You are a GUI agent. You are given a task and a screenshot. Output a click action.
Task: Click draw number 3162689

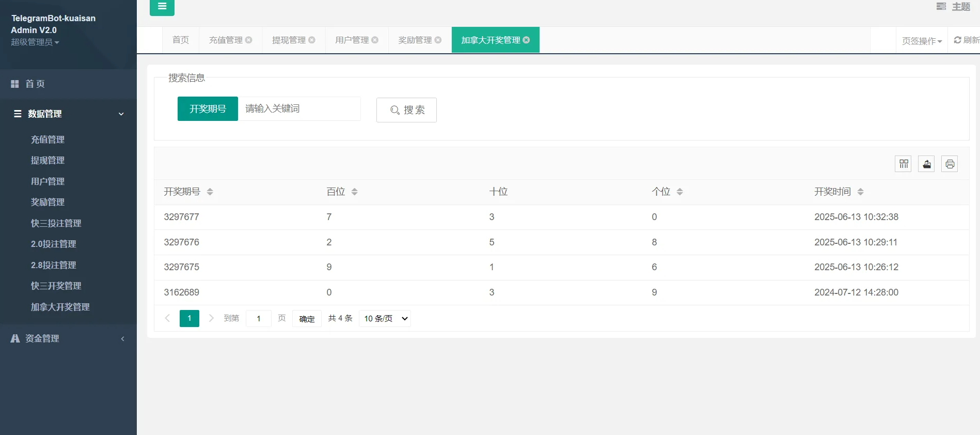point(181,292)
